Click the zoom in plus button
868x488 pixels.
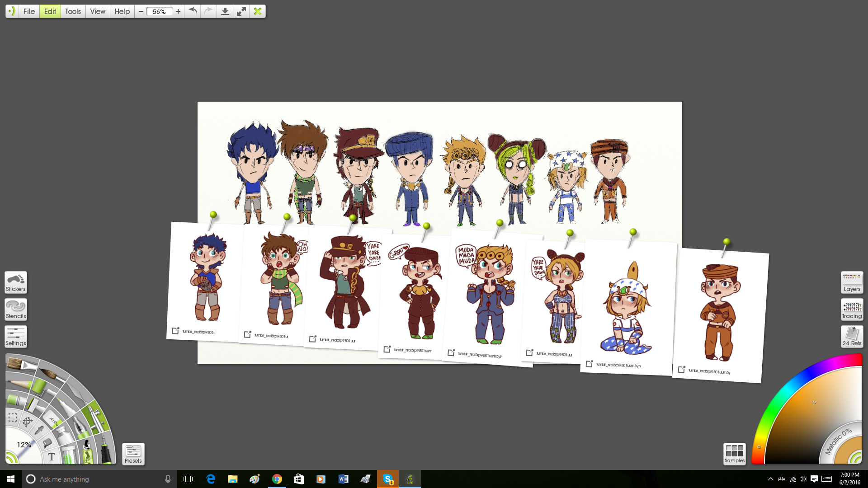point(178,11)
